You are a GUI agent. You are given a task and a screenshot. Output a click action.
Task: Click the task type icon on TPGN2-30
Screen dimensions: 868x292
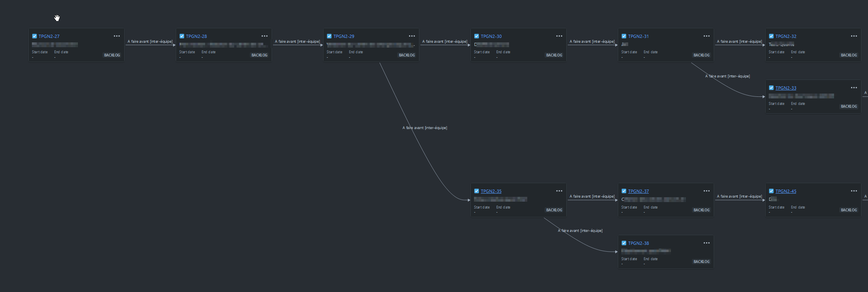[x=476, y=36]
